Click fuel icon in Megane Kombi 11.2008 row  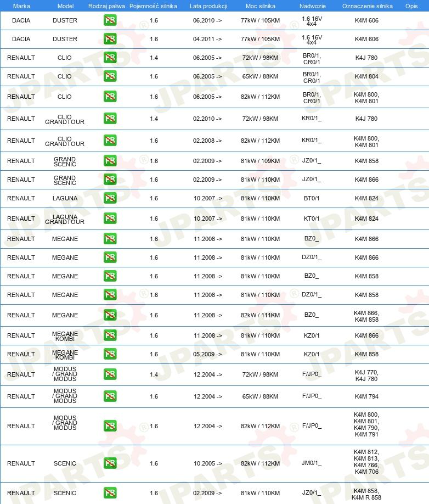pos(110,335)
